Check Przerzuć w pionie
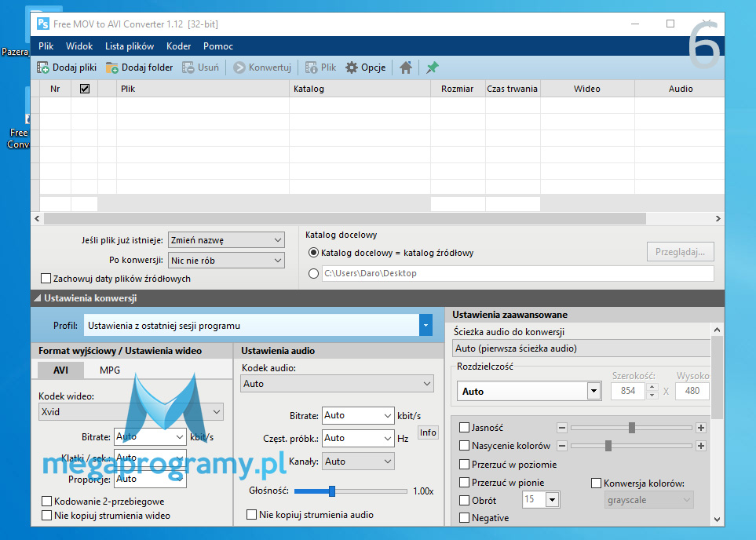 point(464,482)
